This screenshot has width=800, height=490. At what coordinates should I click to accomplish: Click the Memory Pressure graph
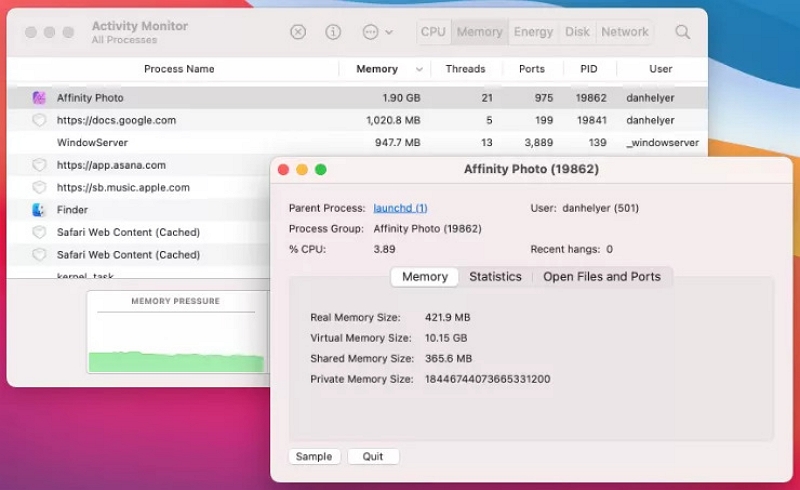(x=177, y=332)
